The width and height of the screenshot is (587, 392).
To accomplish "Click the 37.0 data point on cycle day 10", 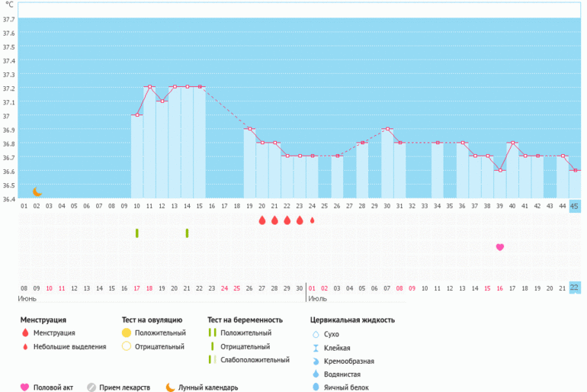I will (137, 115).
